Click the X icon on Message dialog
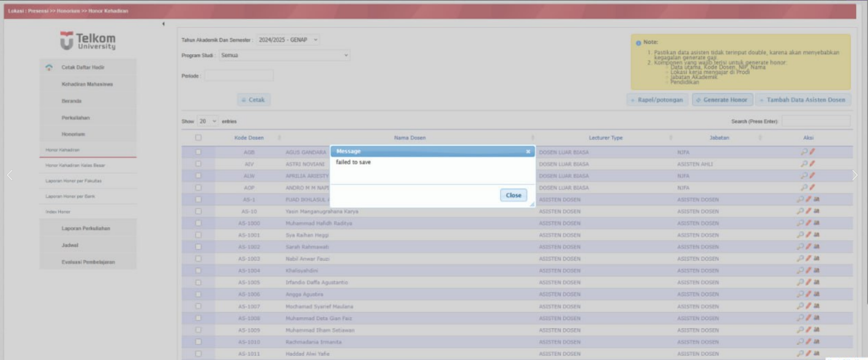This screenshot has height=360, width=868. 528,151
